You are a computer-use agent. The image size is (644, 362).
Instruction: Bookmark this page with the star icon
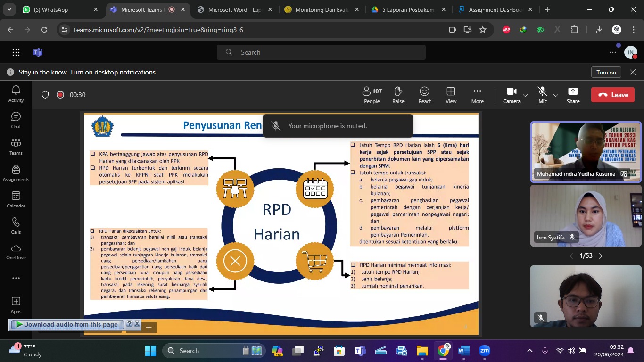[483, 30]
